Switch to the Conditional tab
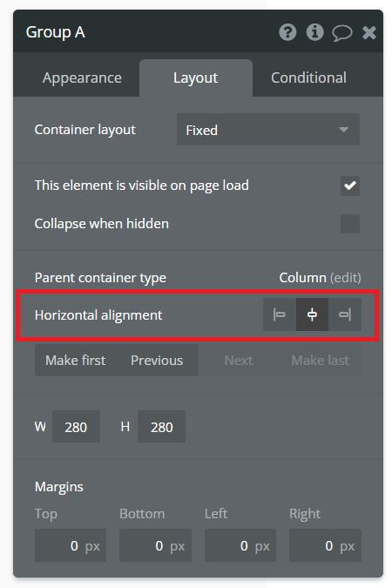This screenshot has height=588, width=392. pyautogui.click(x=308, y=78)
